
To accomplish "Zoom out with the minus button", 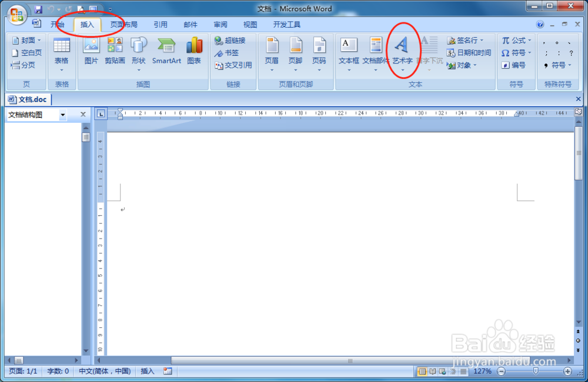I will tap(502, 371).
